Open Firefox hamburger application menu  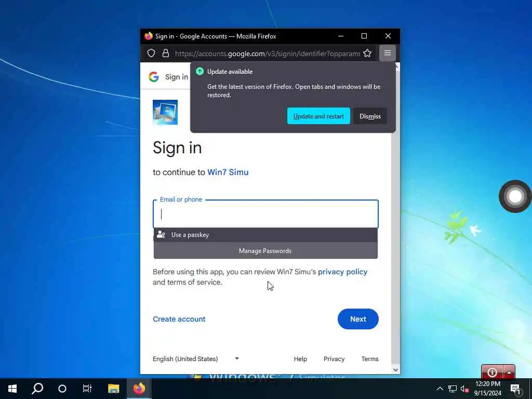tap(388, 53)
